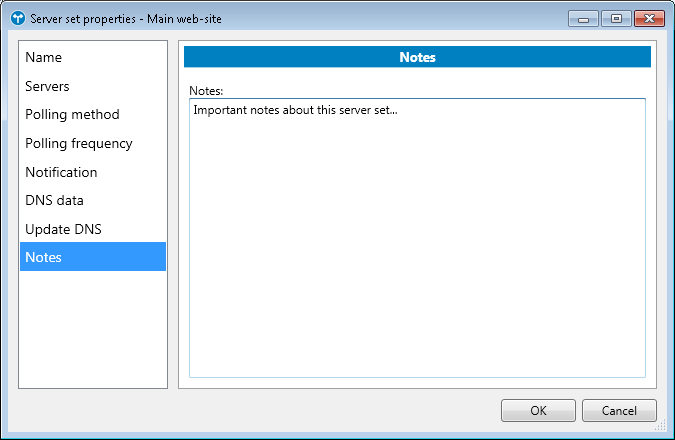The width and height of the screenshot is (675, 440).
Task: Maximize the Server set properties window
Action: coord(614,18)
